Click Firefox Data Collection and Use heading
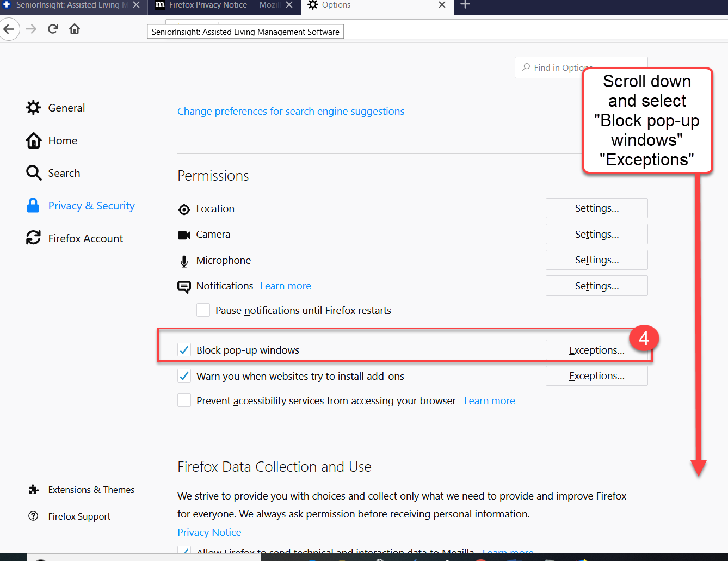728x561 pixels. (x=275, y=467)
